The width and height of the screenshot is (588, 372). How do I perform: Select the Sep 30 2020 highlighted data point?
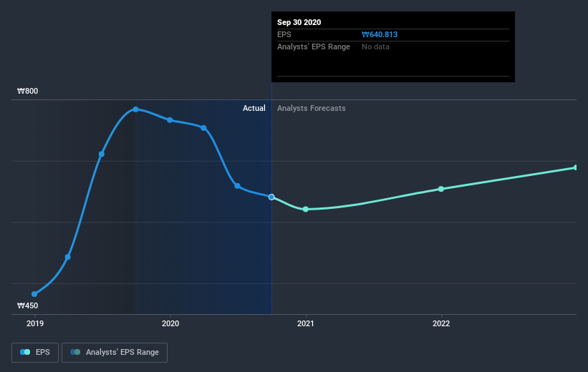(271, 197)
